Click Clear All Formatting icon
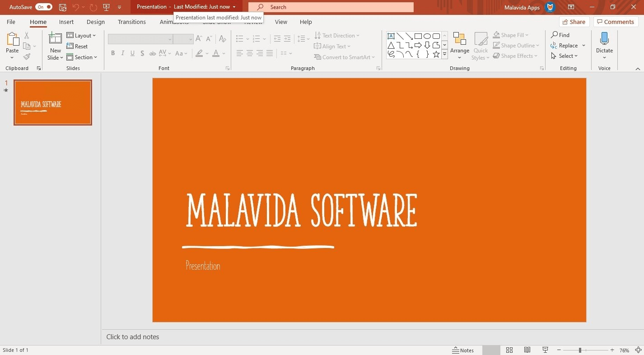Viewport: 644px width, 355px height. (x=222, y=39)
